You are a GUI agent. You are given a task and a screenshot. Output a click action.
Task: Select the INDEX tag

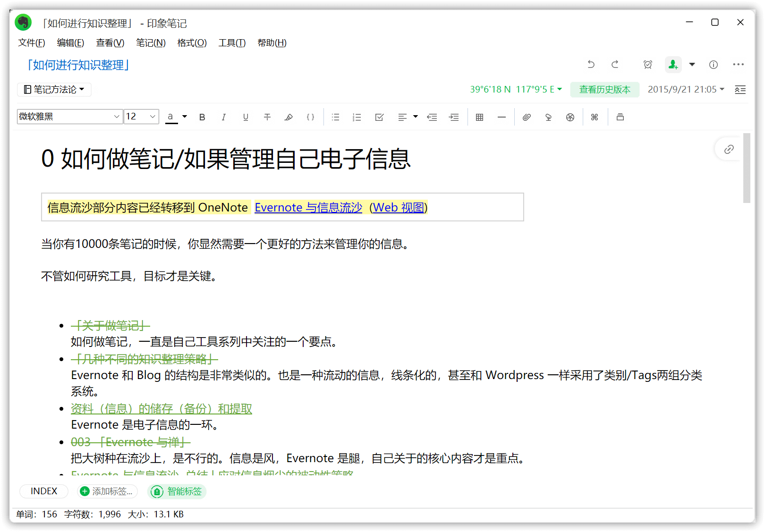tap(44, 491)
